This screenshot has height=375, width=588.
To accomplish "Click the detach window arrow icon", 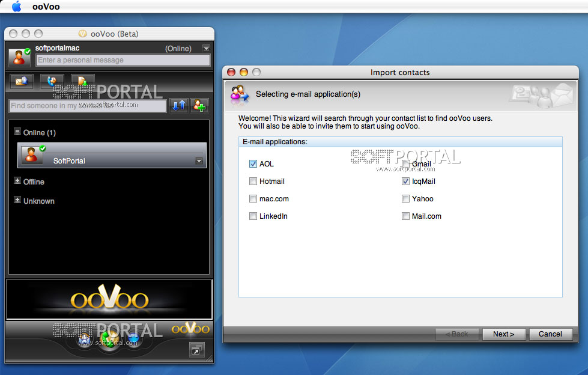I will (x=196, y=350).
